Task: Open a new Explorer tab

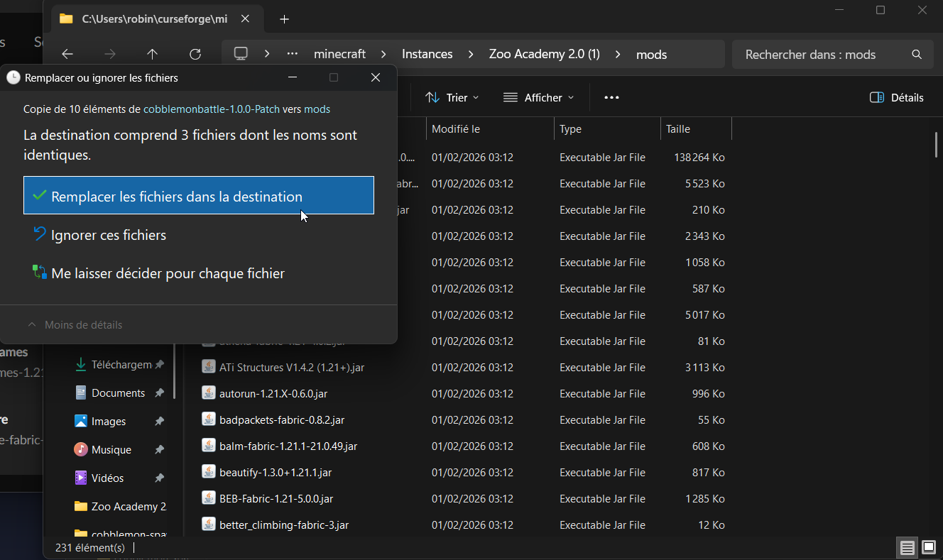Action: [x=285, y=19]
